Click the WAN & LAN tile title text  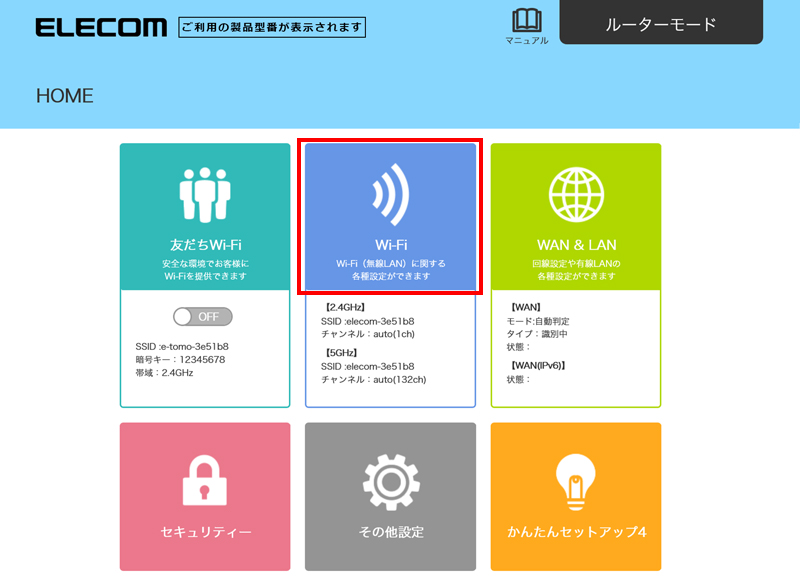pyautogui.click(x=577, y=245)
